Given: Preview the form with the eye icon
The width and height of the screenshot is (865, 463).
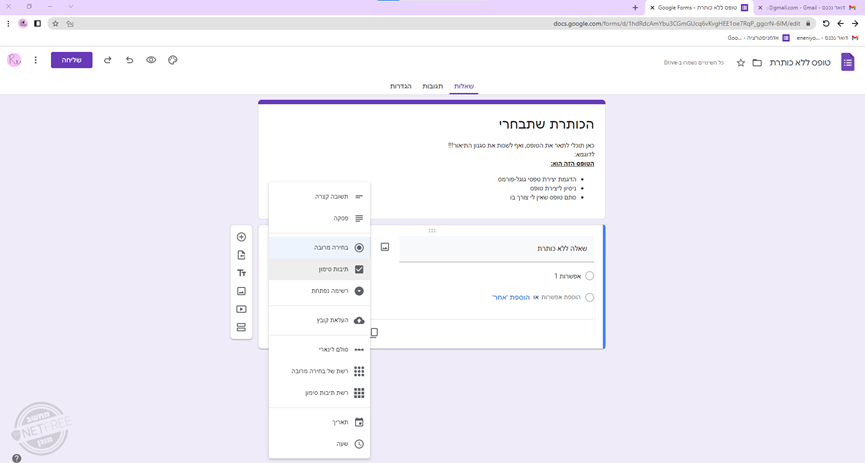Looking at the screenshot, I should [151, 60].
